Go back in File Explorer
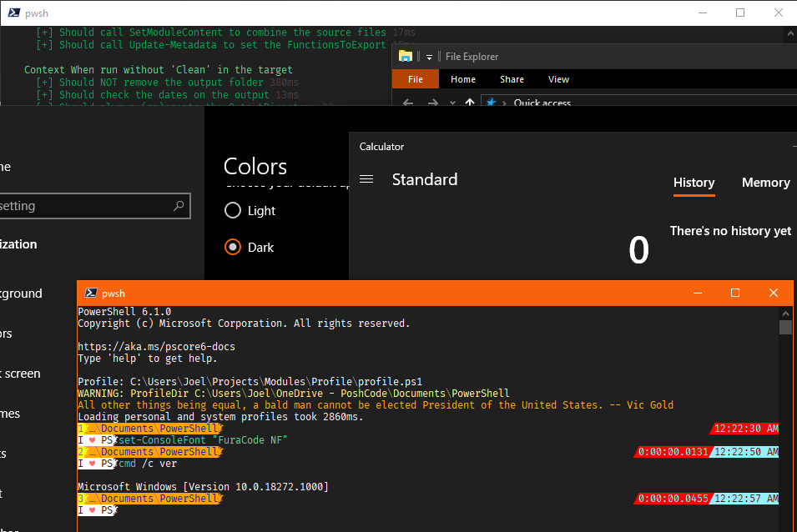Viewport: 797px width, 532px height. [407, 103]
